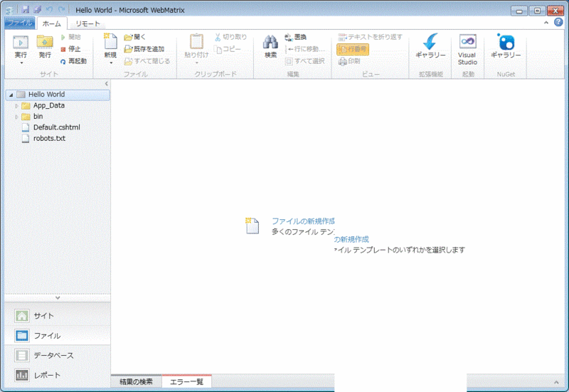
Task: Switch to the リモート ribbon tab
Action: (87, 23)
